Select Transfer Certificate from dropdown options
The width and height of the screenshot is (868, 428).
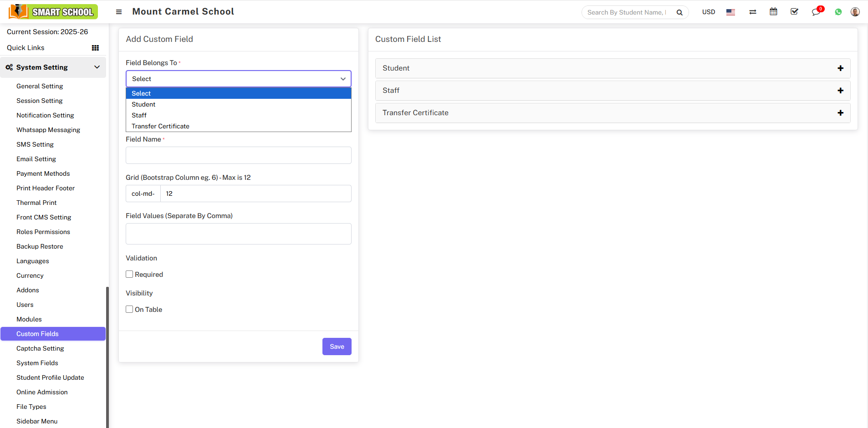coord(160,126)
